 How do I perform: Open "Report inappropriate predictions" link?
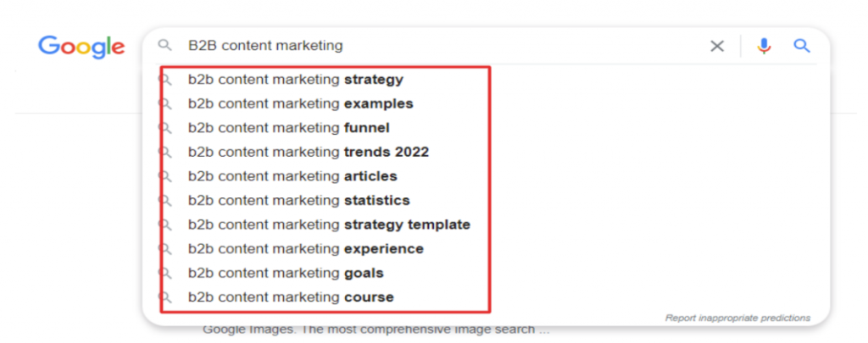click(737, 318)
